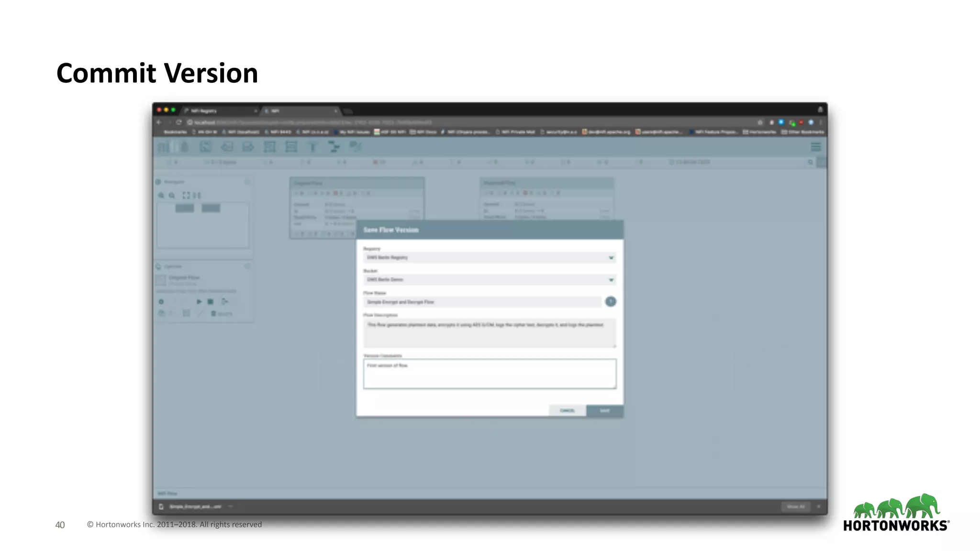Viewport: 980px width, 551px height.
Task: Switch to the NiFi browser tab
Action: point(301,111)
